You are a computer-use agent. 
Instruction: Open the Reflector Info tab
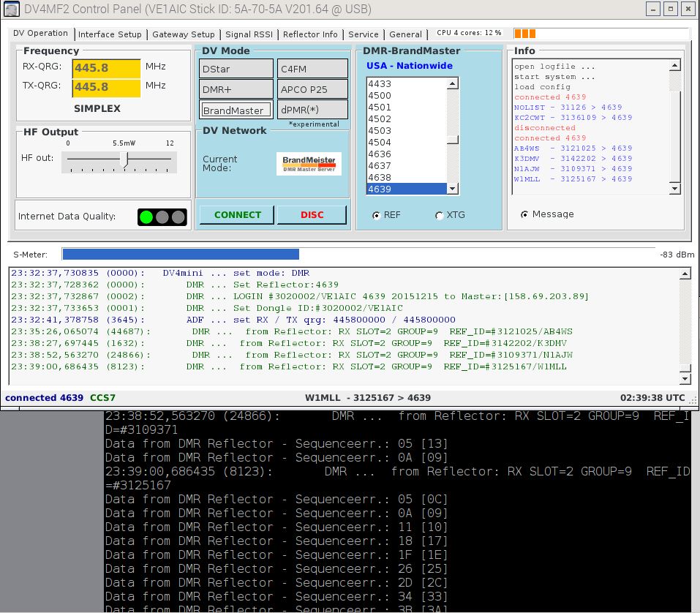tap(310, 34)
